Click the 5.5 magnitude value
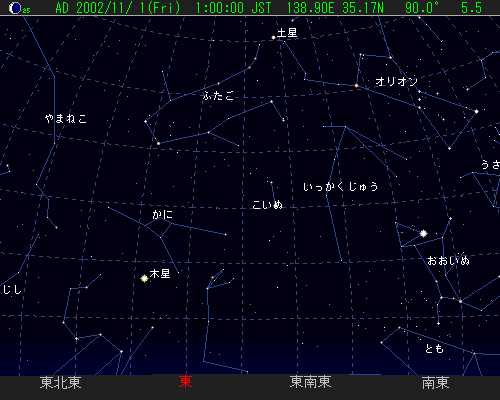Screen dimensions: 500x400 (x=471, y=8)
